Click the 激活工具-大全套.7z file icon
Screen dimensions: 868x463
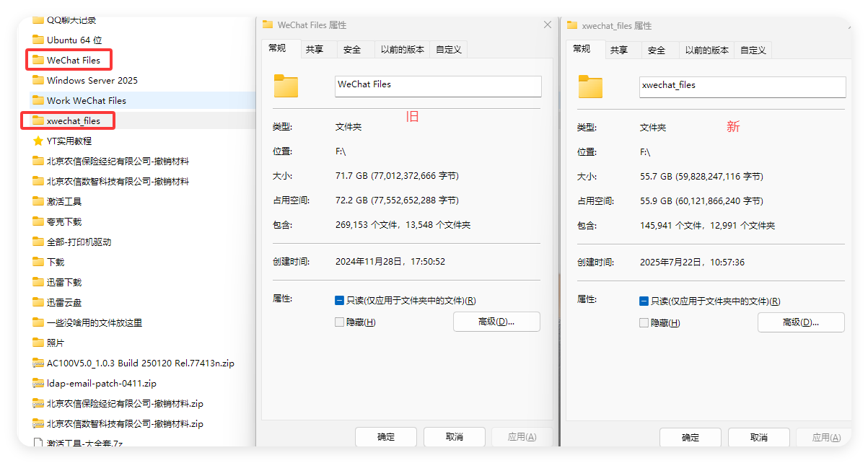tap(38, 443)
